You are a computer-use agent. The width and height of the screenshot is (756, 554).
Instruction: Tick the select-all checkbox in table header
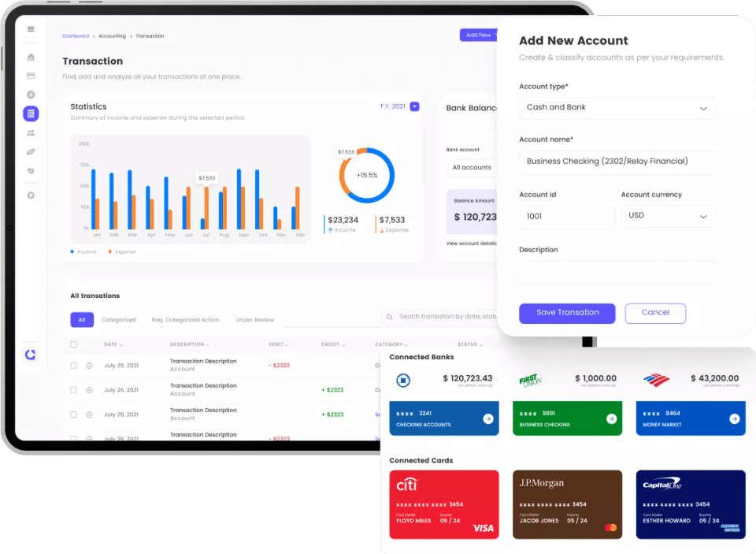(x=74, y=344)
